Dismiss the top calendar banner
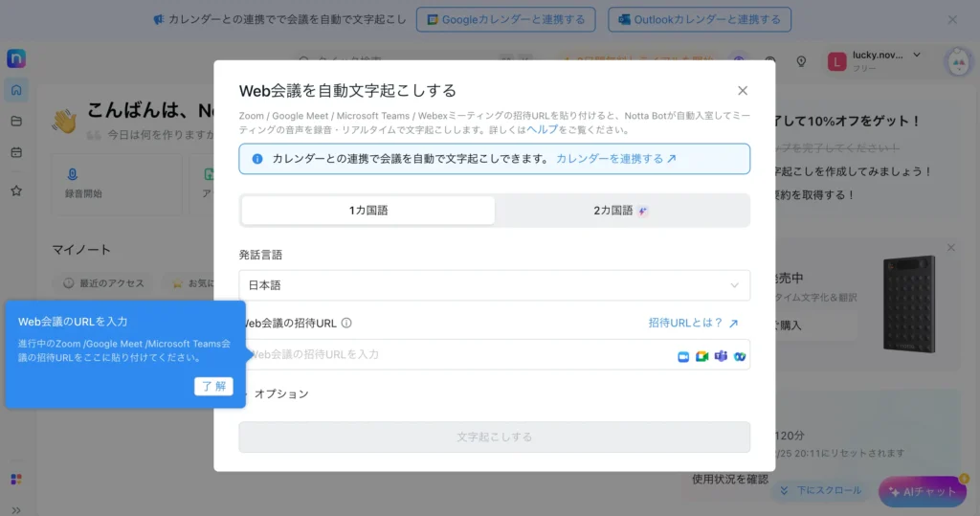The height and width of the screenshot is (516, 980). [952, 19]
